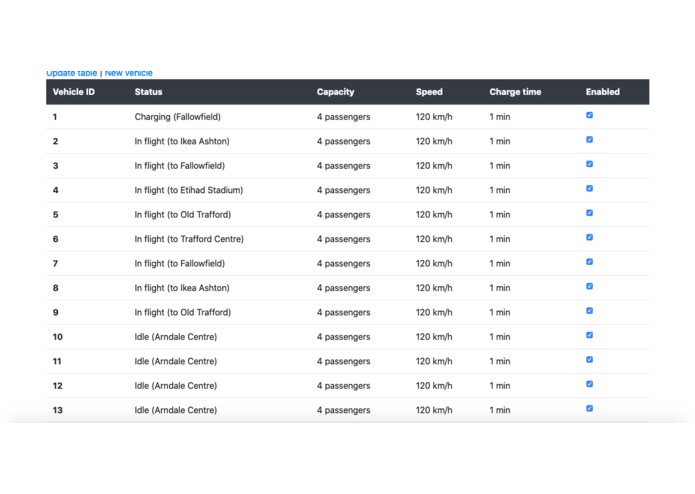Click '120 km/h' in vehicle 11 row
This screenshot has height=494, width=695.
pos(434,361)
